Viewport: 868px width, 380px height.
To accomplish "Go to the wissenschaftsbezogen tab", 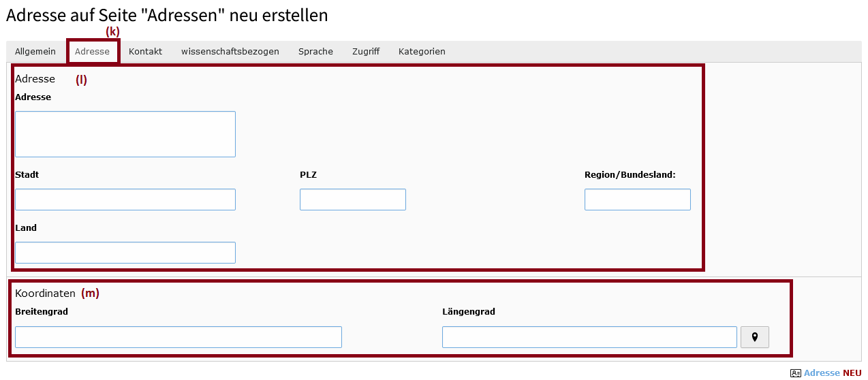I will pos(230,52).
